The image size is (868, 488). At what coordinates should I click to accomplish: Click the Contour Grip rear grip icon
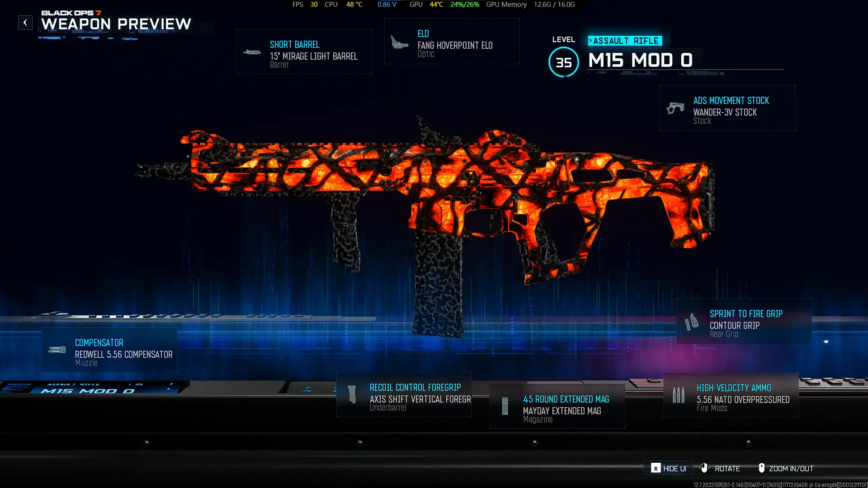692,322
